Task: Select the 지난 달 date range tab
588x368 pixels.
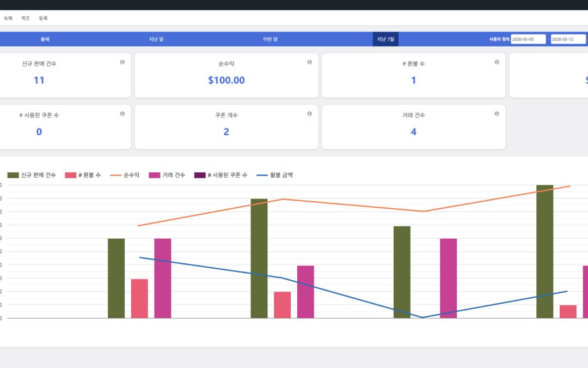Action: pos(156,39)
